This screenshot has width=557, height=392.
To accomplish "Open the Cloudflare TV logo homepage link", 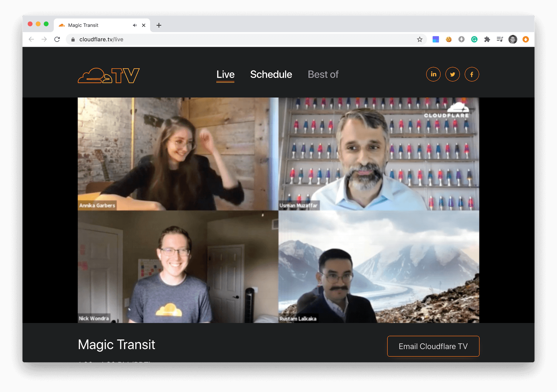I will pyautogui.click(x=109, y=75).
